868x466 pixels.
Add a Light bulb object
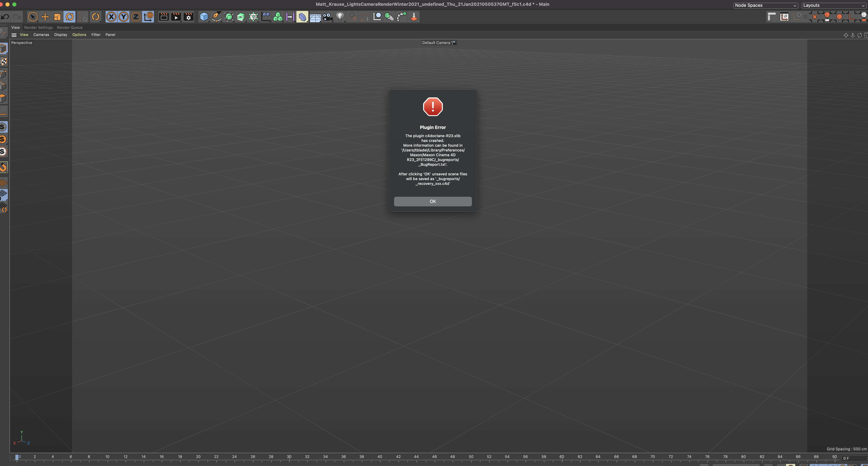tap(340, 17)
